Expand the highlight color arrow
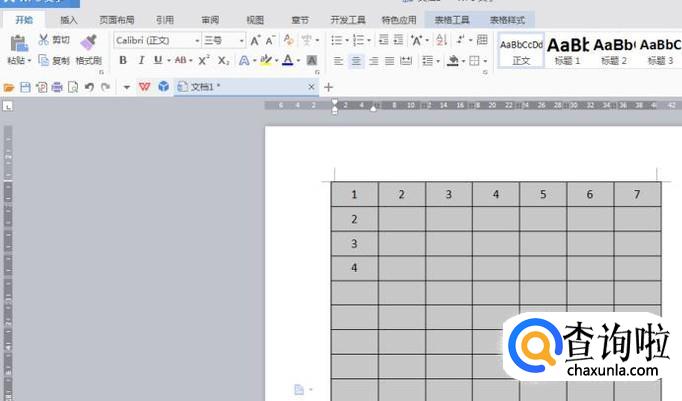This screenshot has height=401, width=682. (x=276, y=60)
